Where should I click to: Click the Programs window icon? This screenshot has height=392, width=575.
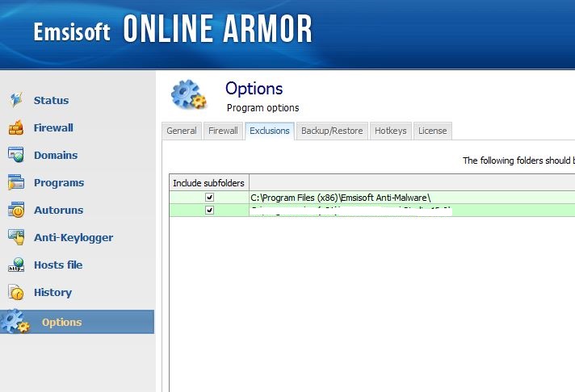point(16,182)
